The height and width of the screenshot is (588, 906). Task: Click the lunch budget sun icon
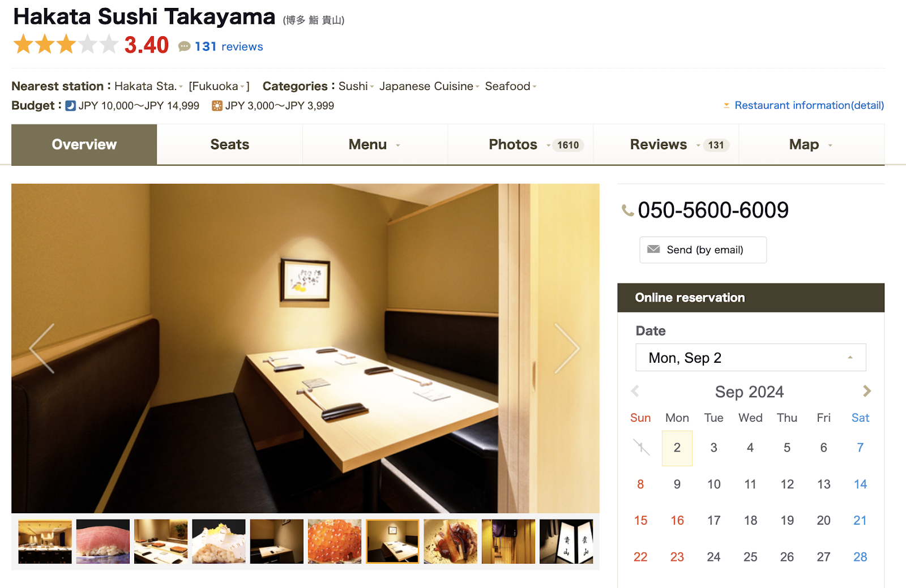217,106
